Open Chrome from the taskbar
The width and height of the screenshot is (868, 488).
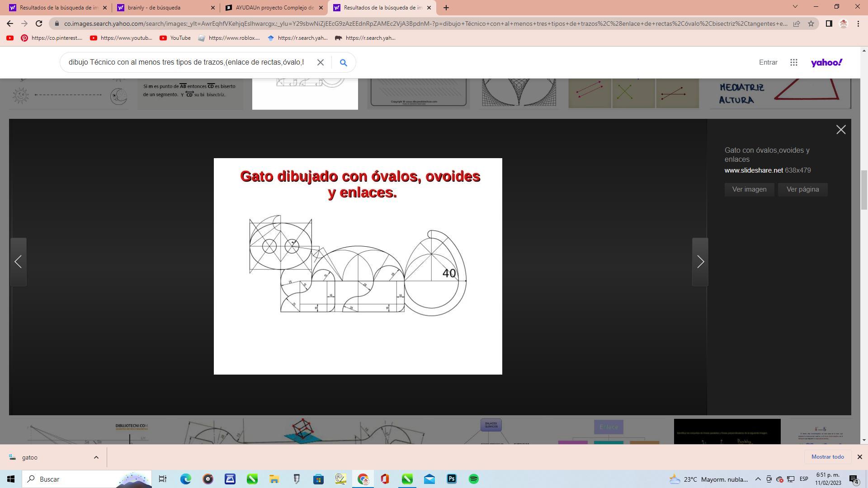[363, 479]
